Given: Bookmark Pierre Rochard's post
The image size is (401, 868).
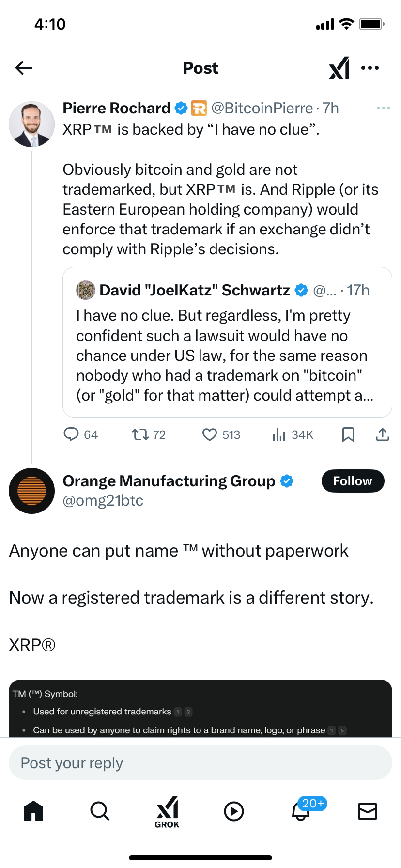Looking at the screenshot, I should tap(348, 434).
